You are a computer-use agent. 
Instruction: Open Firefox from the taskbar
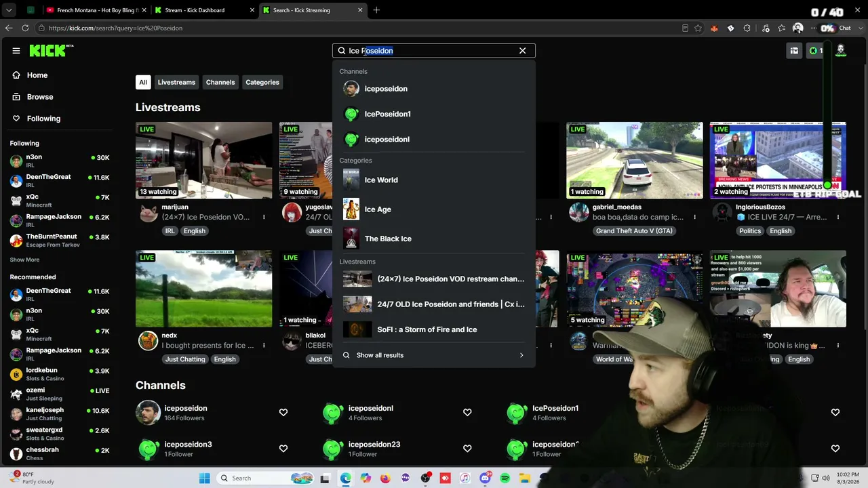[x=385, y=479]
